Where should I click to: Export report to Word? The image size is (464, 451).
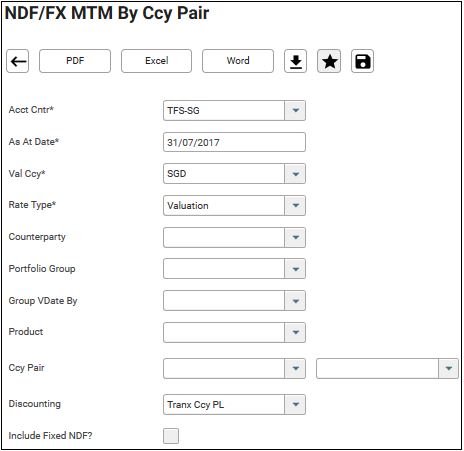(x=238, y=61)
